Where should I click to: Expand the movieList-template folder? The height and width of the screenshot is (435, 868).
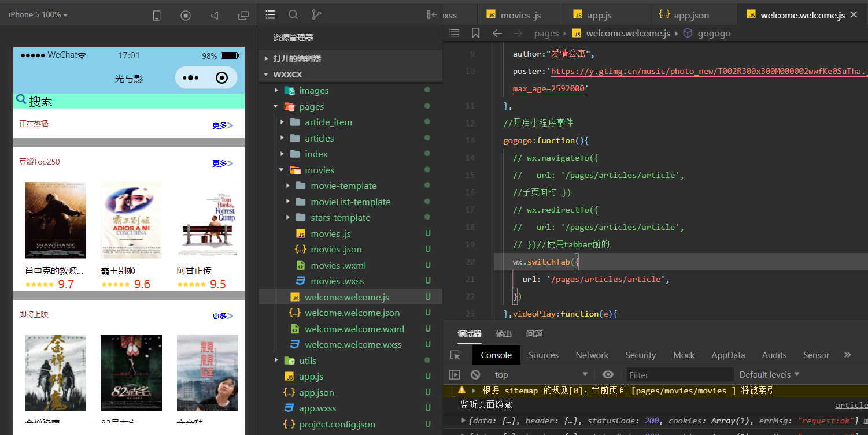287,202
